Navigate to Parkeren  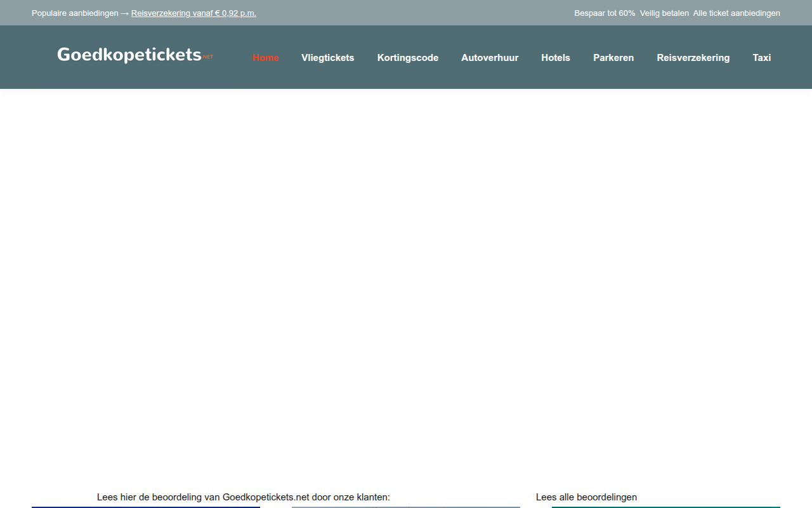coord(613,58)
